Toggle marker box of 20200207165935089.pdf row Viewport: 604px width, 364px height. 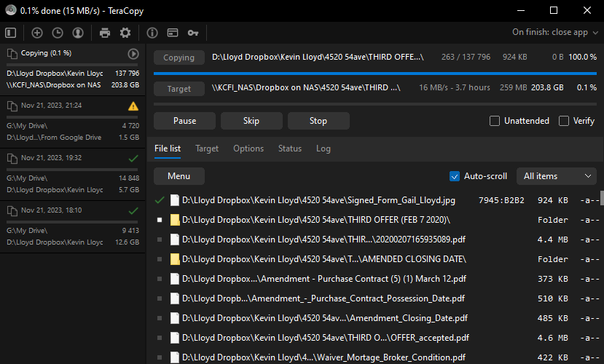(x=160, y=240)
